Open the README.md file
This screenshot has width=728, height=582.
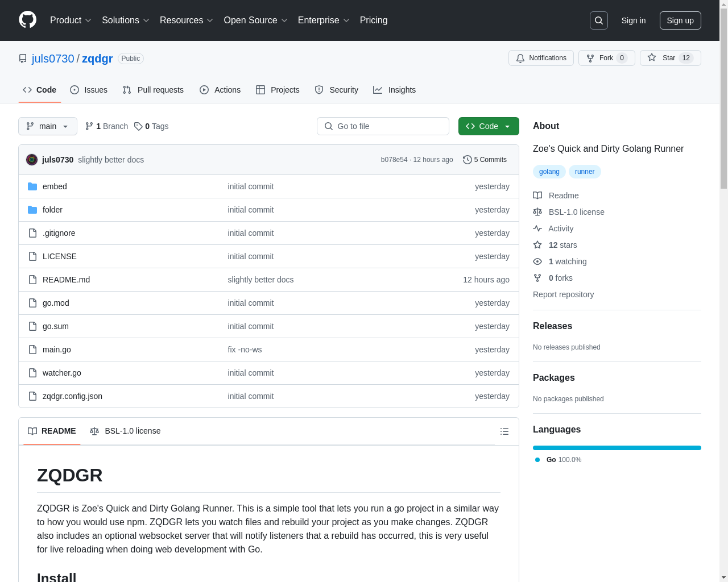66,280
